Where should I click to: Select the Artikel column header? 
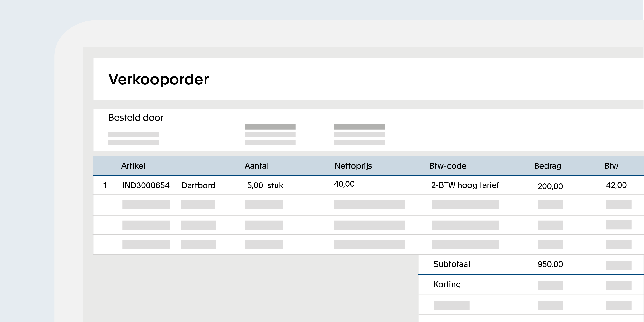coord(133,166)
